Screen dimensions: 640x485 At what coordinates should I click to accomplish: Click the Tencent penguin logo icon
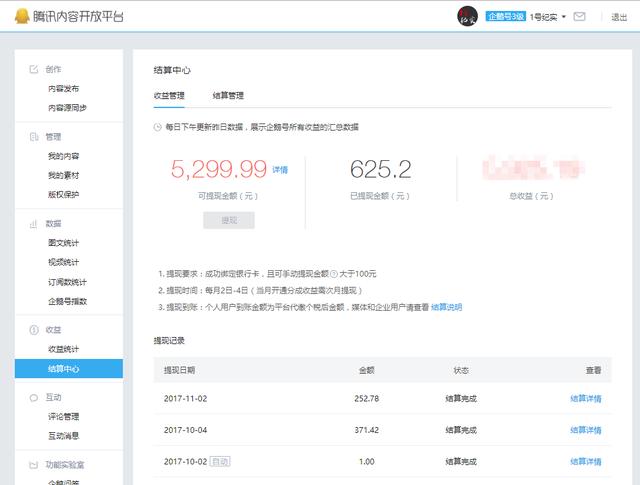(22, 16)
